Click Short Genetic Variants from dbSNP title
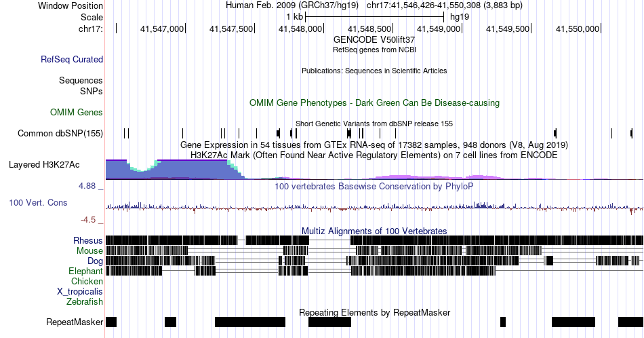 374,124
